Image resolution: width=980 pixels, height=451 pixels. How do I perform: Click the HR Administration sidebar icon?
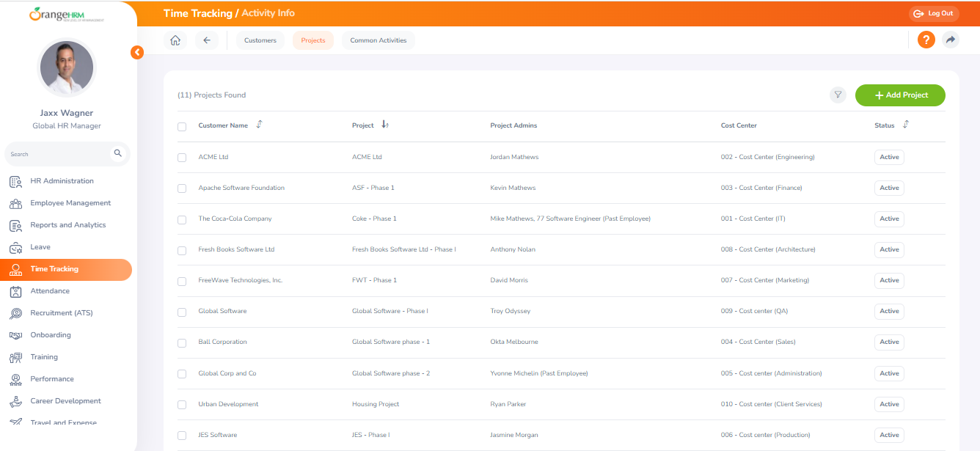[15, 181]
